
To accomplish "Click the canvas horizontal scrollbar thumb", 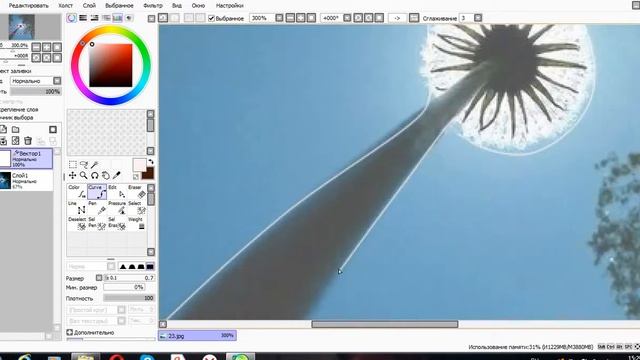I will point(384,324).
